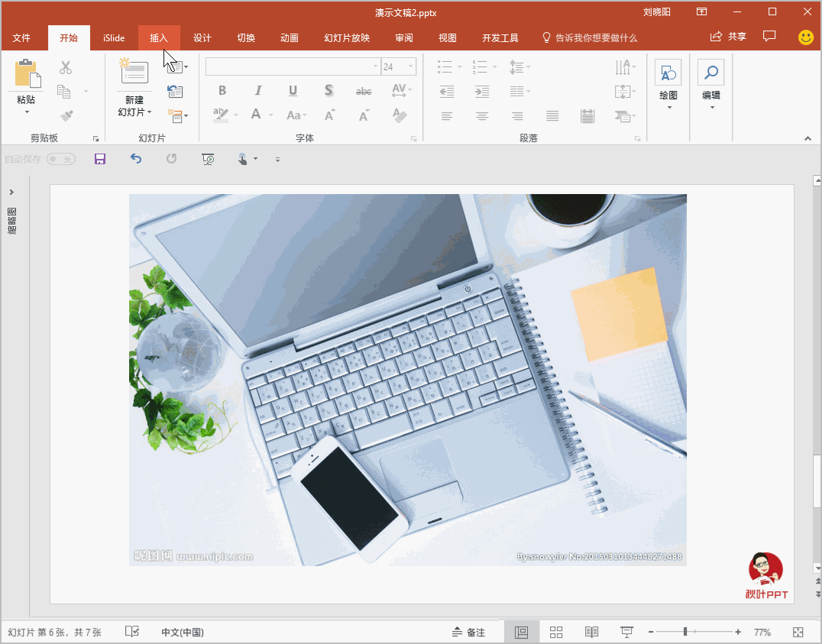
Task: Click the Save icon in quick access toolbar
Action: point(99,159)
